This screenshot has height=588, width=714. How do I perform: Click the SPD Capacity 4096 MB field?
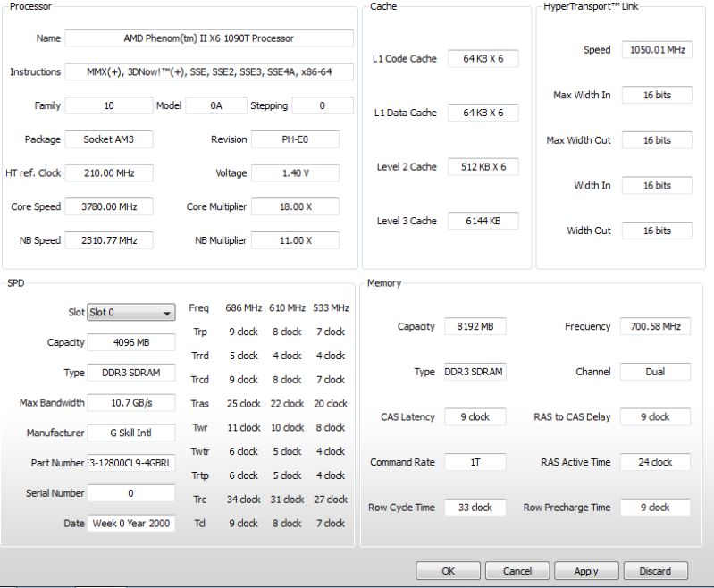[131, 342]
